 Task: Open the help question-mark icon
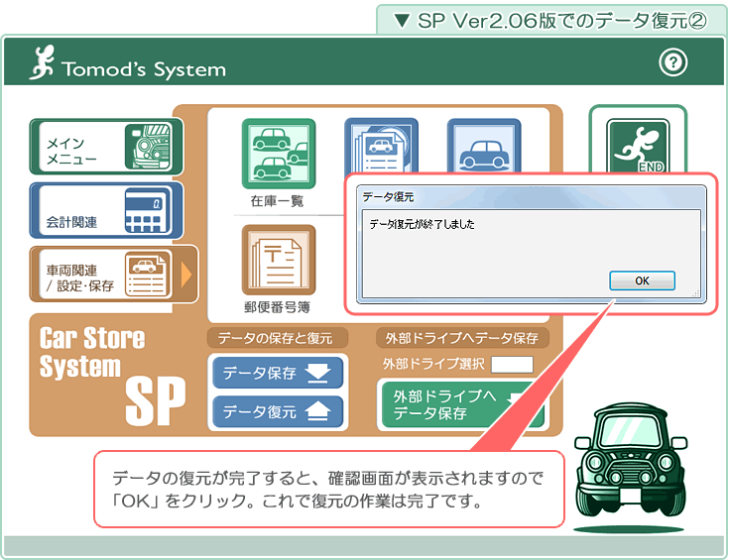point(672,61)
